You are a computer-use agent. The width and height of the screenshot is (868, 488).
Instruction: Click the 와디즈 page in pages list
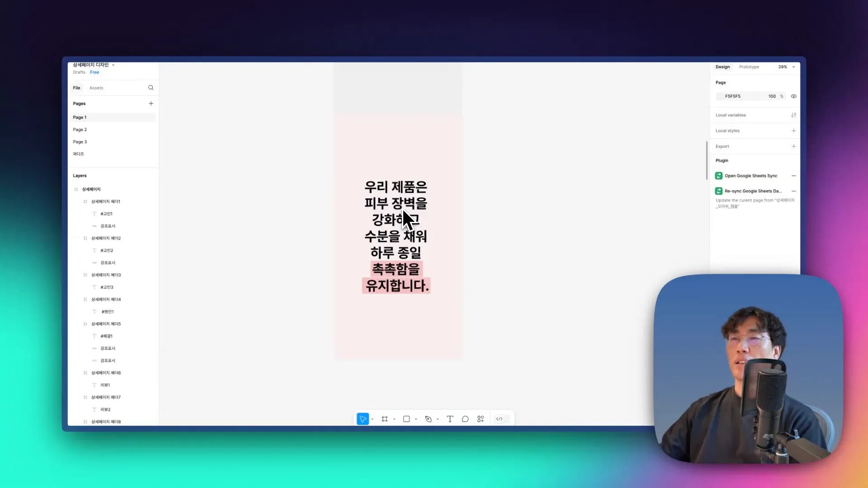click(x=78, y=154)
